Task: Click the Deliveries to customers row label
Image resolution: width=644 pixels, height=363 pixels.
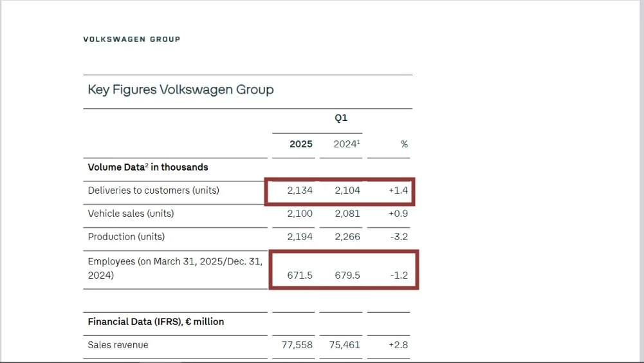Action: pos(153,191)
